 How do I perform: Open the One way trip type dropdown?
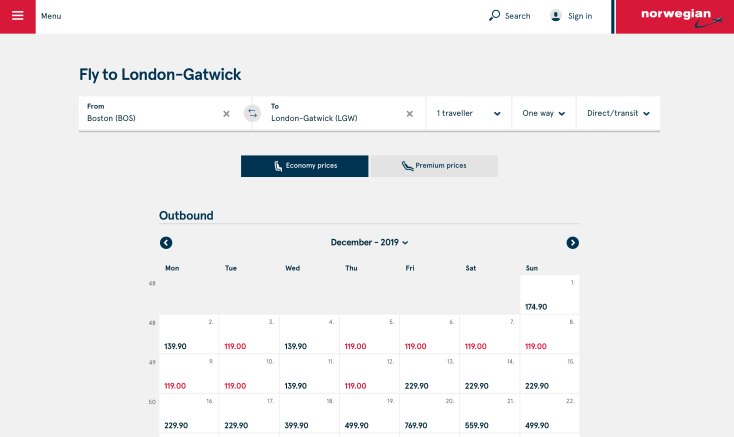pos(543,114)
